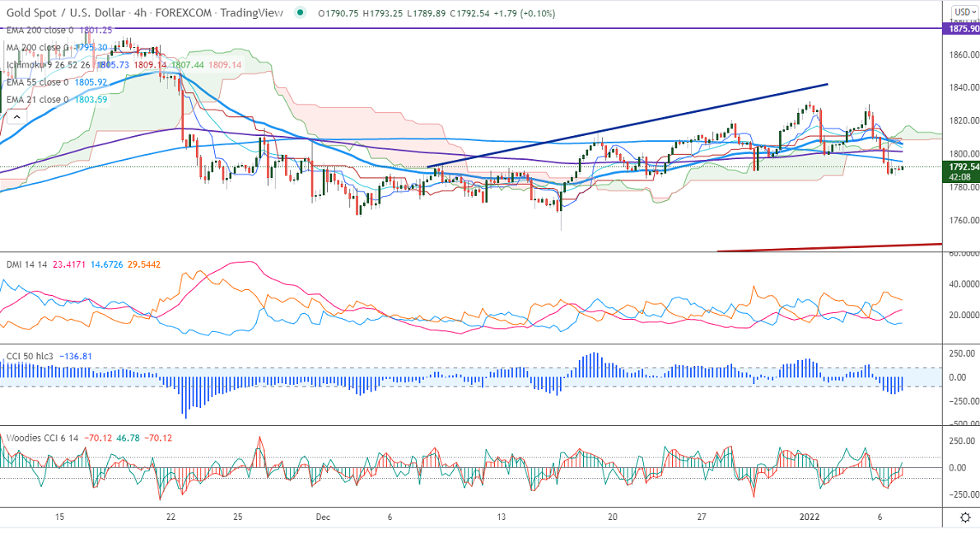Collapse the indicator legend with the arrow
Viewport: 980px width, 534px height.
point(16,117)
